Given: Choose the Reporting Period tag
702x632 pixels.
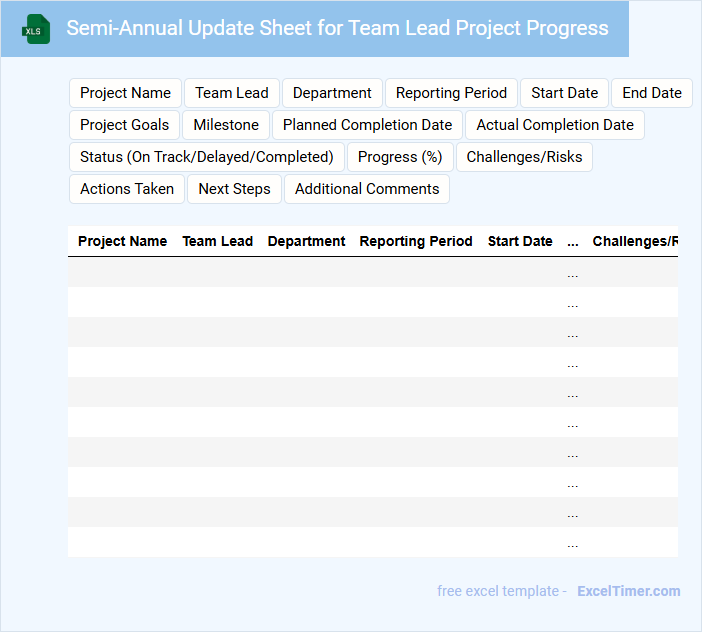Looking at the screenshot, I should (451, 93).
